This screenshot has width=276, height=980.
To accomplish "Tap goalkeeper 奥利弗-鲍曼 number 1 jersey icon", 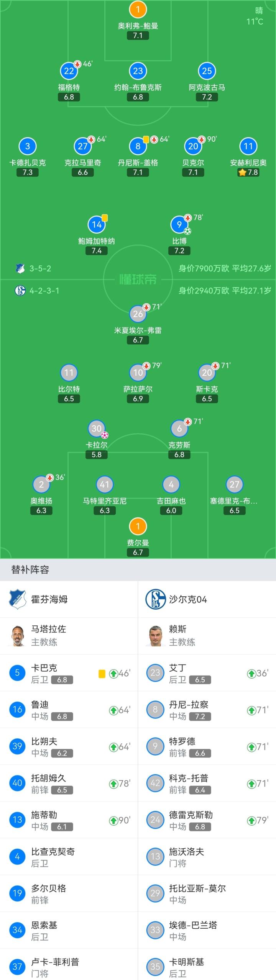I will point(138,9).
